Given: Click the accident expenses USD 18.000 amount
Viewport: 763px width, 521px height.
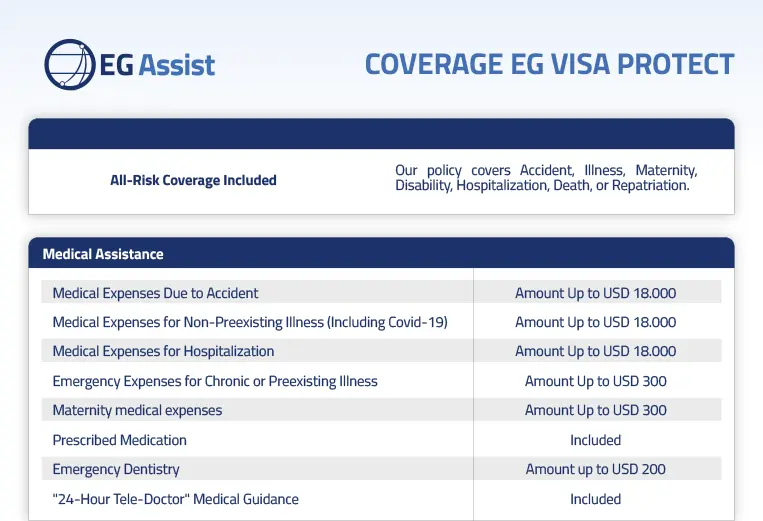Looking at the screenshot, I should click(595, 293).
